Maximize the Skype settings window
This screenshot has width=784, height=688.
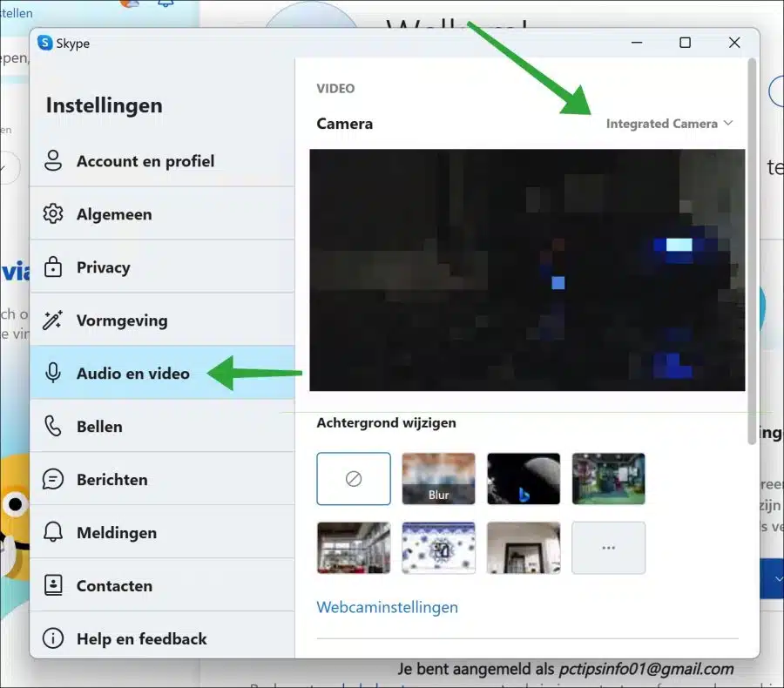click(685, 43)
